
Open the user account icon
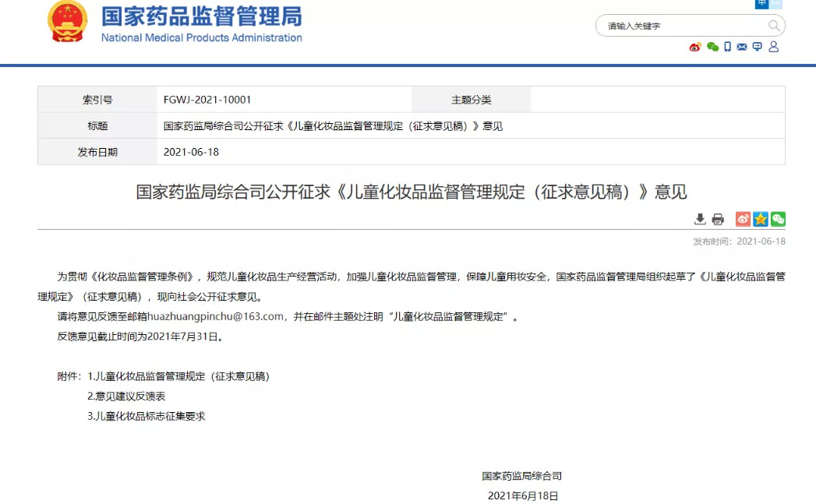[x=774, y=47]
